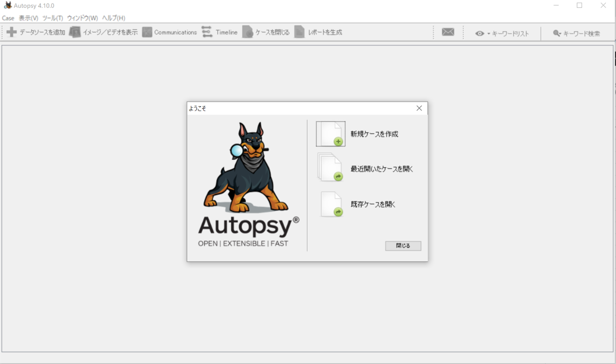Click the 既存ケースを開く open case icon
Image resolution: width=616 pixels, height=364 pixels.
(x=331, y=204)
